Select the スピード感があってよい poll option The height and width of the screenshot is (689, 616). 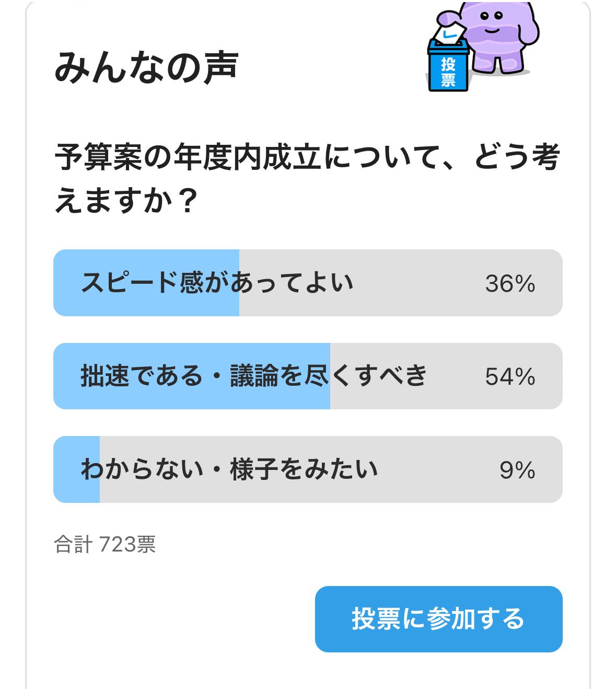coord(217,283)
